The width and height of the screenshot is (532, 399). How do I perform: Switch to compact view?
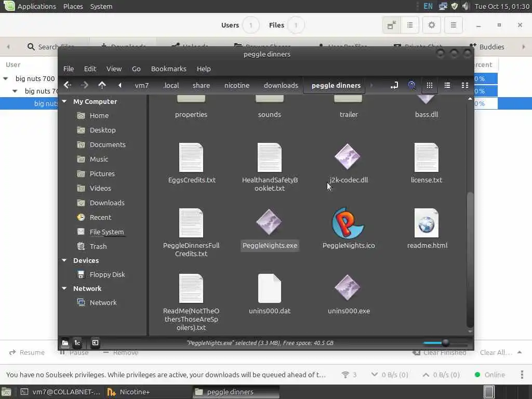pos(465,85)
